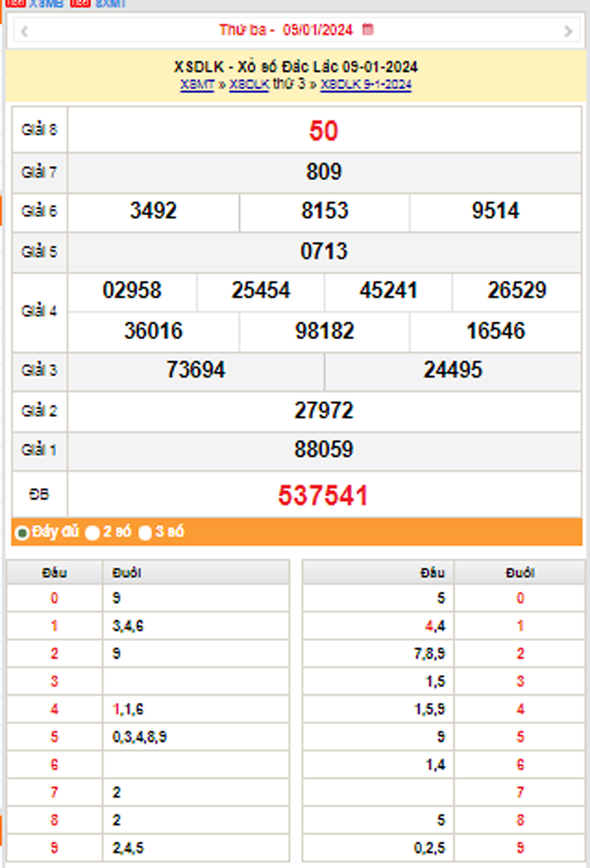Click the Giải 1 number 88059
Image resolution: width=590 pixels, height=868 pixels.
(x=324, y=449)
